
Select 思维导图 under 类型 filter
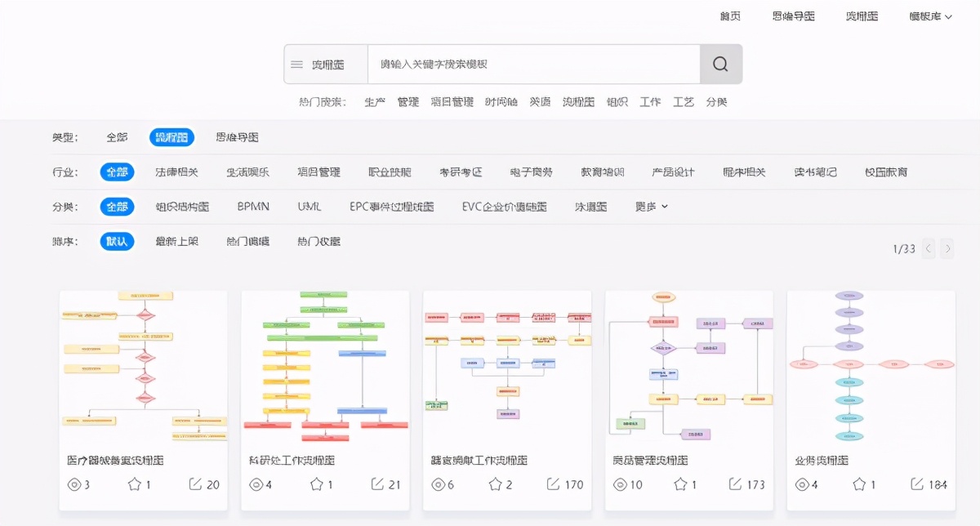pyautogui.click(x=238, y=137)
